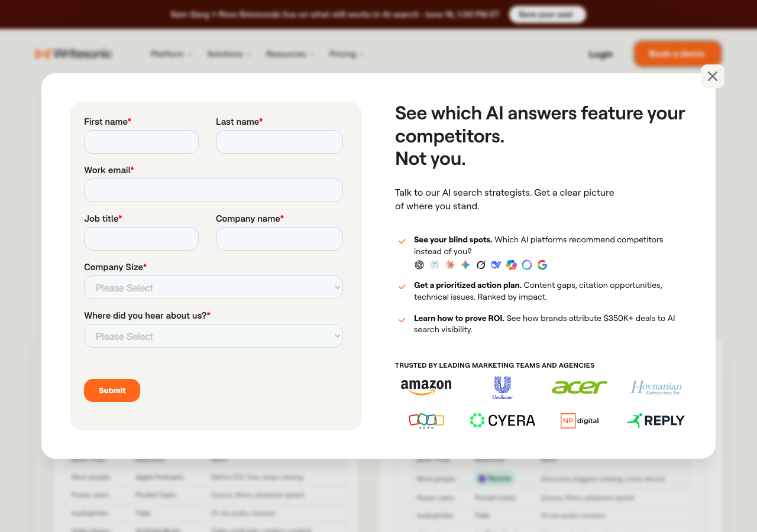Viewport: 757px width, 532px height.
Task: Click the Hovnanian Enterprises logo
Action: point(656,388)
